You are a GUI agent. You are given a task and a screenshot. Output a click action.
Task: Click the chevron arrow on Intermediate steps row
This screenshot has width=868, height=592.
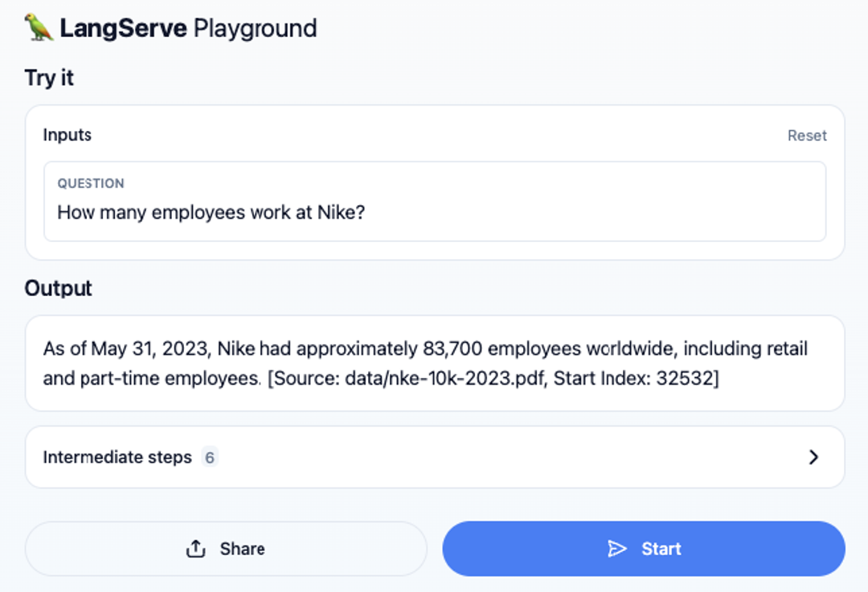pyautogui.click(x=812, y=456)
